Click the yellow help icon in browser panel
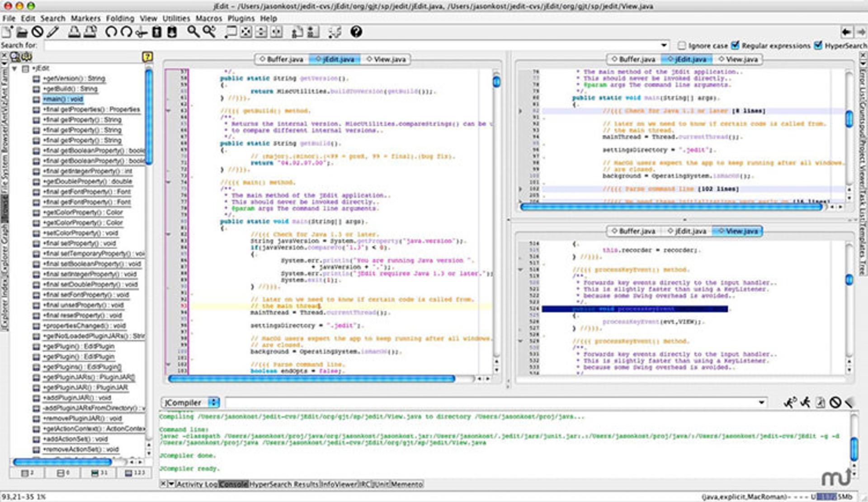Image resolution: width=868 pixels, height=502 pixels. (x=147, y=56)
